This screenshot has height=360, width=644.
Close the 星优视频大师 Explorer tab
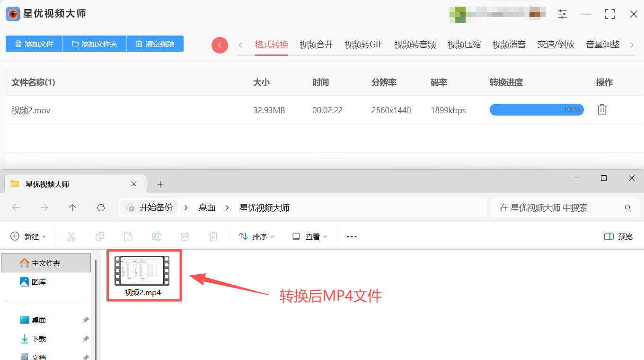[x=134, y=184]
